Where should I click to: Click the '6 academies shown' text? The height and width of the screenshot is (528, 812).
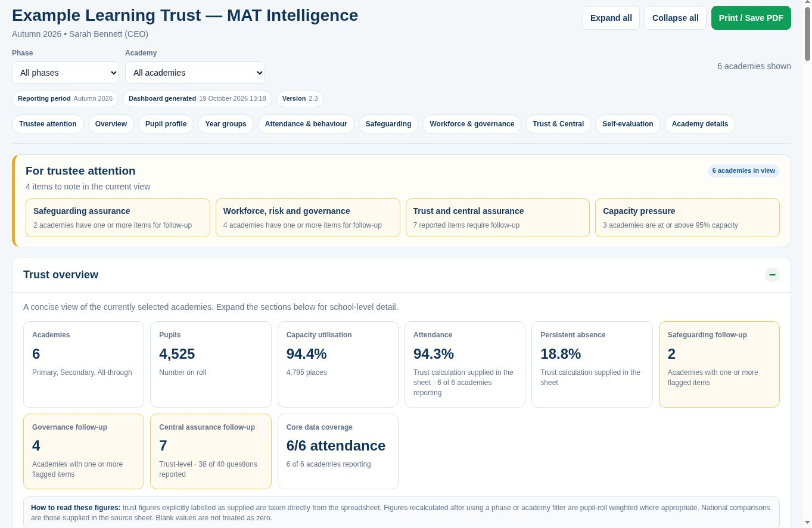754,66
